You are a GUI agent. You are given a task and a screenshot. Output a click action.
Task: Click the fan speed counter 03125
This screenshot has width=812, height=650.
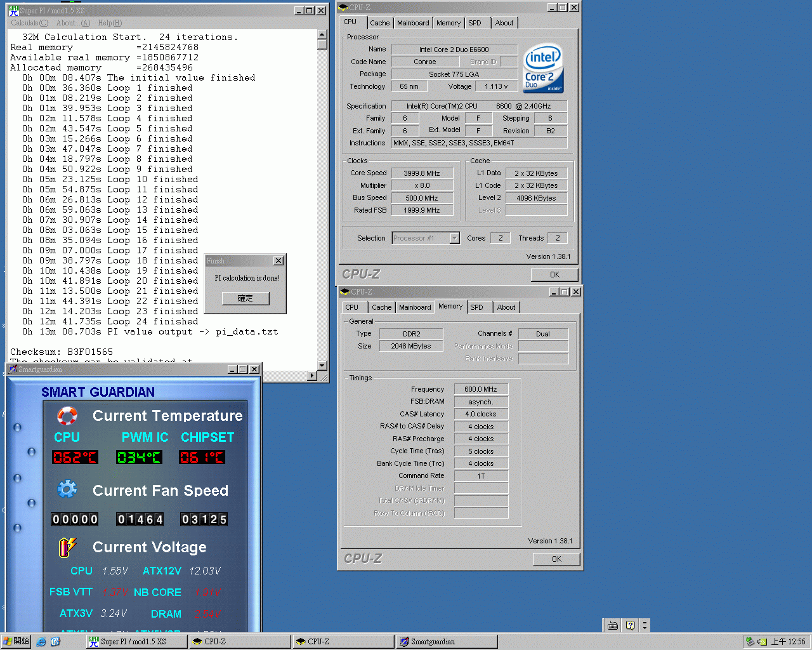[204, 519]
